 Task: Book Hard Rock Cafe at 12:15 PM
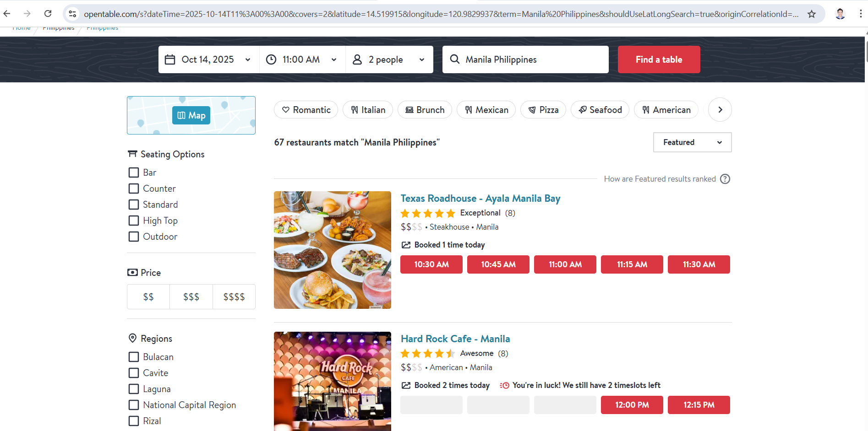coord(699,405)
